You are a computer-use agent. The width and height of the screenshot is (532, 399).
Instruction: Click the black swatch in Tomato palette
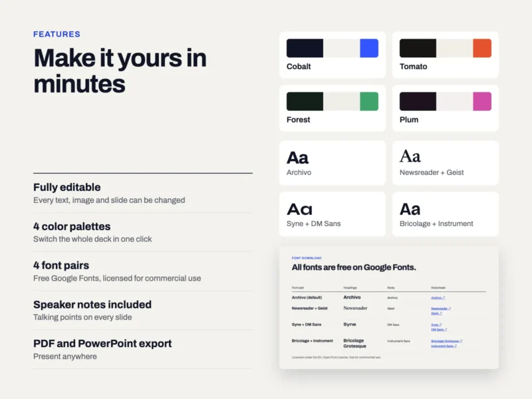[x=418, y=48]
